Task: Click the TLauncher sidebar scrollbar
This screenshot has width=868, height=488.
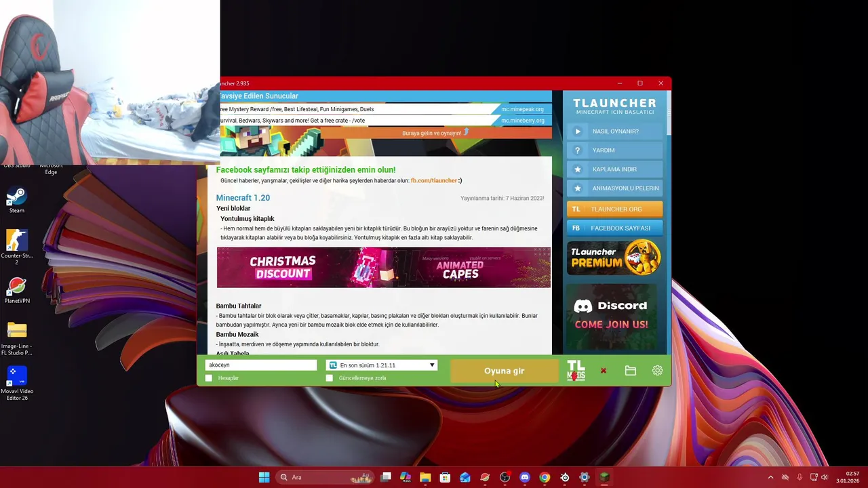Action: pos(669,112)
